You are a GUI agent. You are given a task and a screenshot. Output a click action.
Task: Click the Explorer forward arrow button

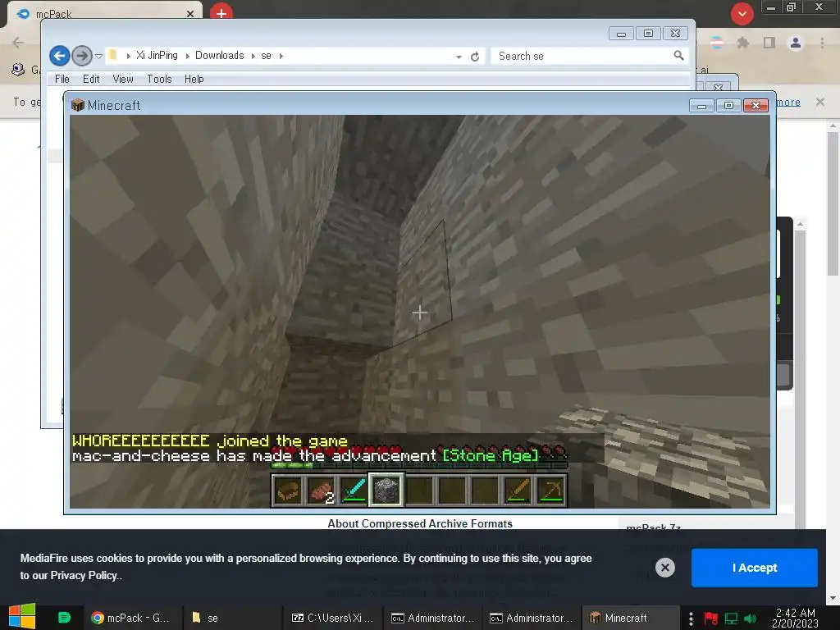(81, 55)
